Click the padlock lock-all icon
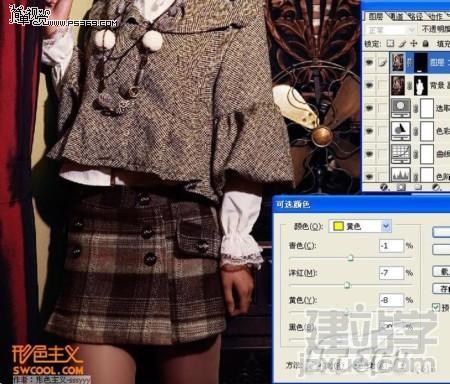This screenshot has width=450, height=384. (x=425, y=44)
